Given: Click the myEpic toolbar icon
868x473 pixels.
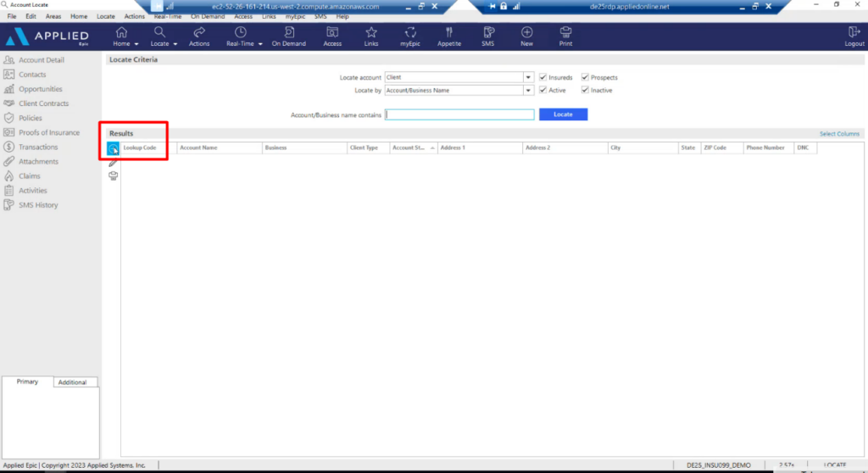Looking at the screenshot, I should click(x=410, y=32).
